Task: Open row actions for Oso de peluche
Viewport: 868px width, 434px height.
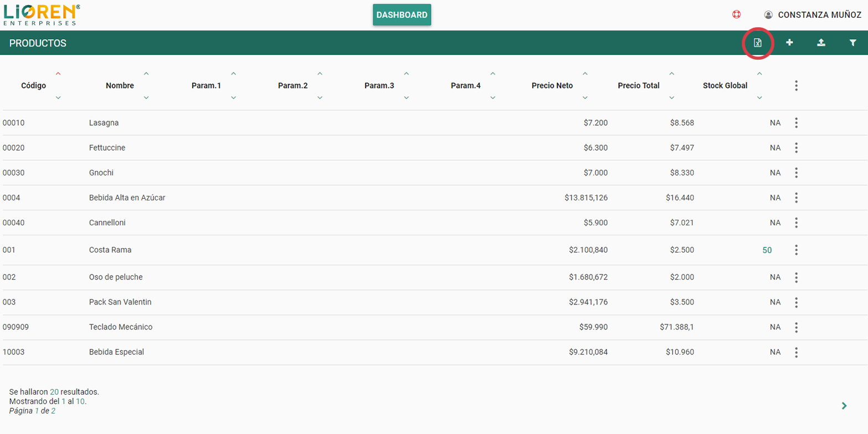Action: click(x=796, y=277)
